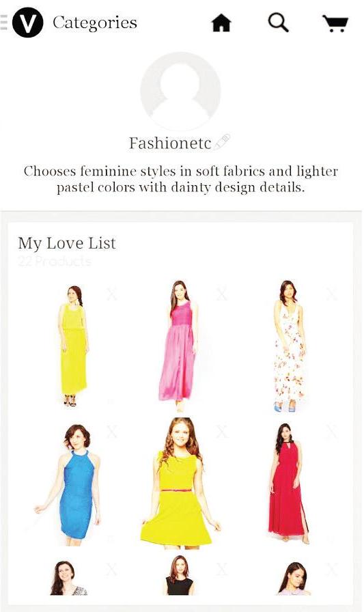Remove the red maxi dress from list
The image size is (364, 612).
click(331, 432)
